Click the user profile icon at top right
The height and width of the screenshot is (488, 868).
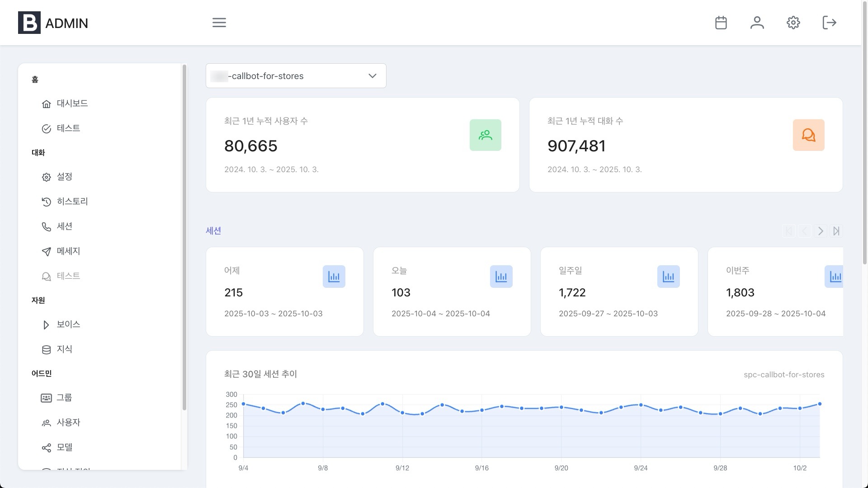click(757, 23)
